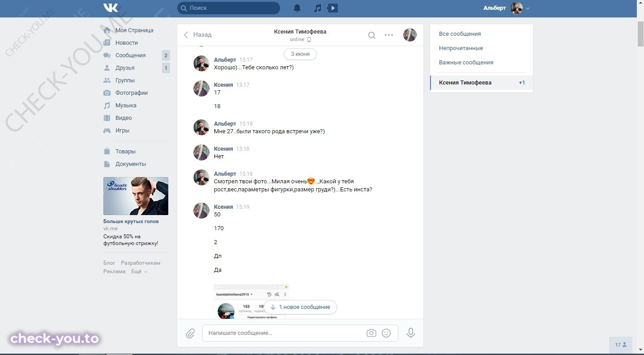Click the Игры gamepad icon
Screen dimensions: 644x355
(107, 131)
